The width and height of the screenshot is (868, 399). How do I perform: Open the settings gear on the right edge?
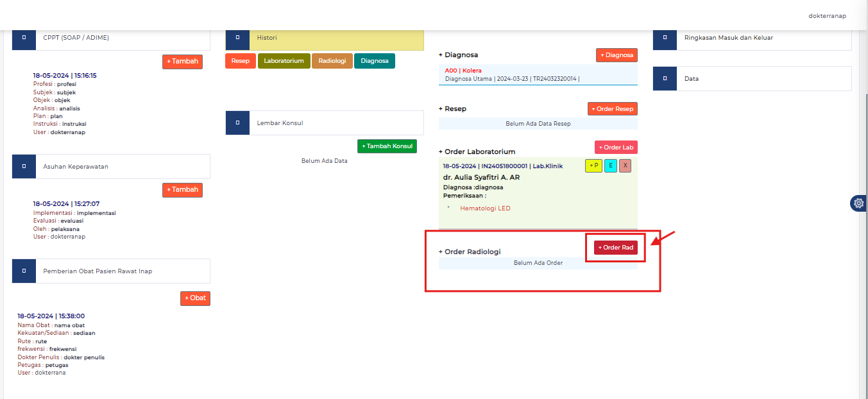(x=858, y=203)
